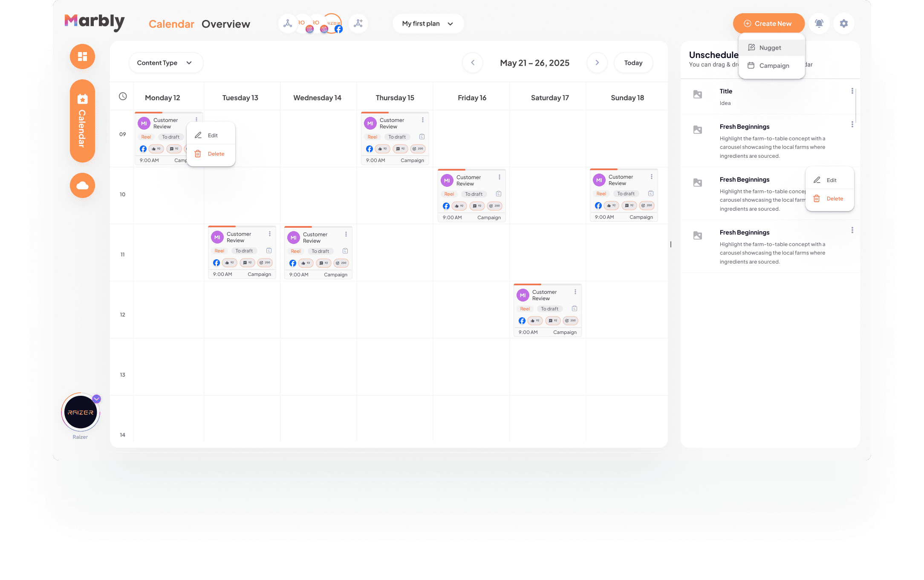Switch to the Overview tab
924x580 pixels.
[225, 24]
